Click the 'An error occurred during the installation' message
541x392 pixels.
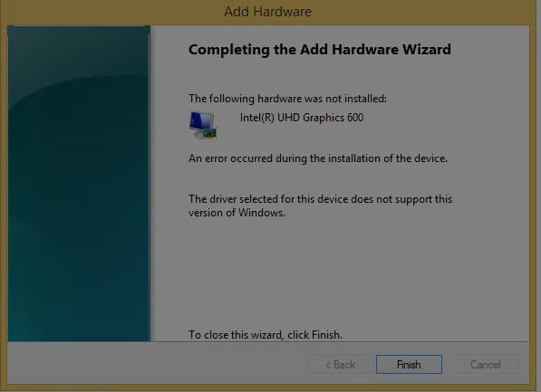(318, 158)
